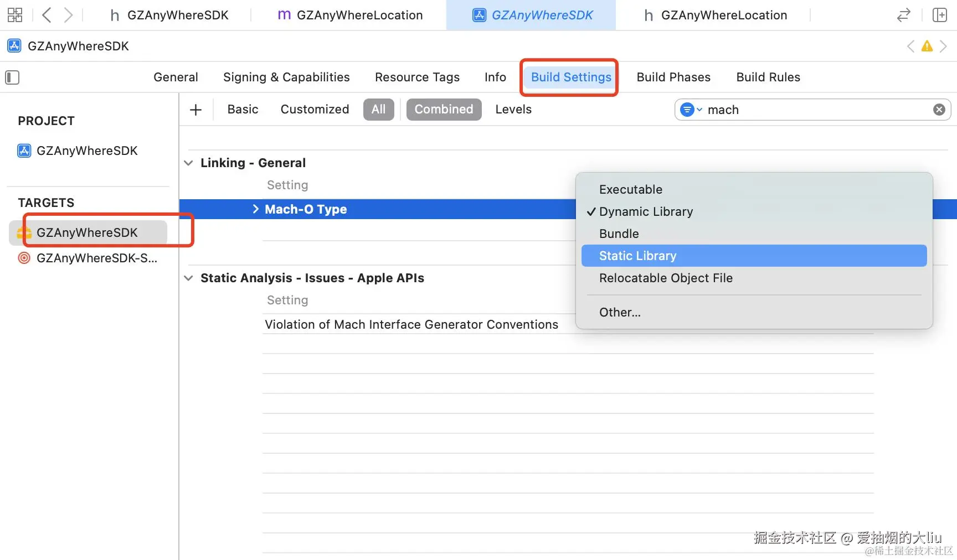The image size is (957, 560).
Task: Show Basic build settings
Action: tap(243, 110)
